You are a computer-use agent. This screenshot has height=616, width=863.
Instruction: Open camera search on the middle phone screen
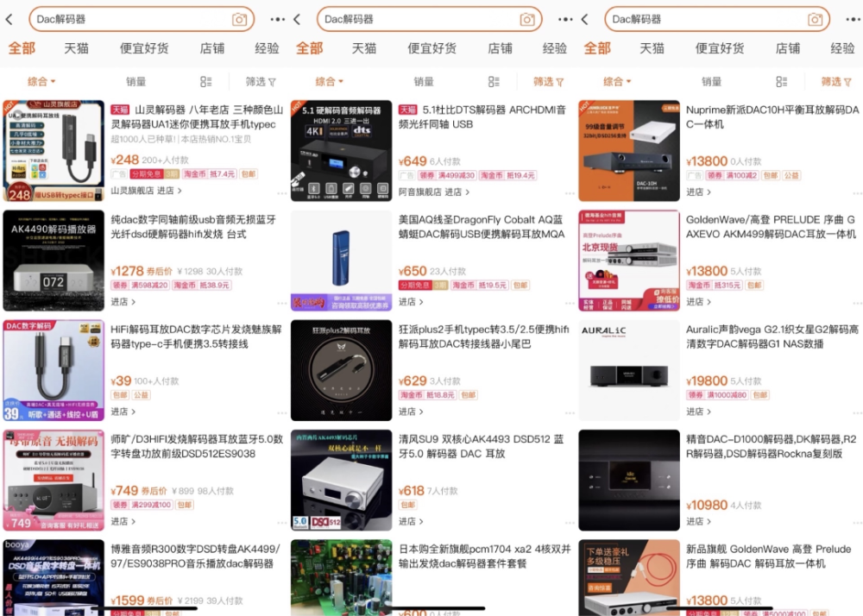click(x=527, y=19)
